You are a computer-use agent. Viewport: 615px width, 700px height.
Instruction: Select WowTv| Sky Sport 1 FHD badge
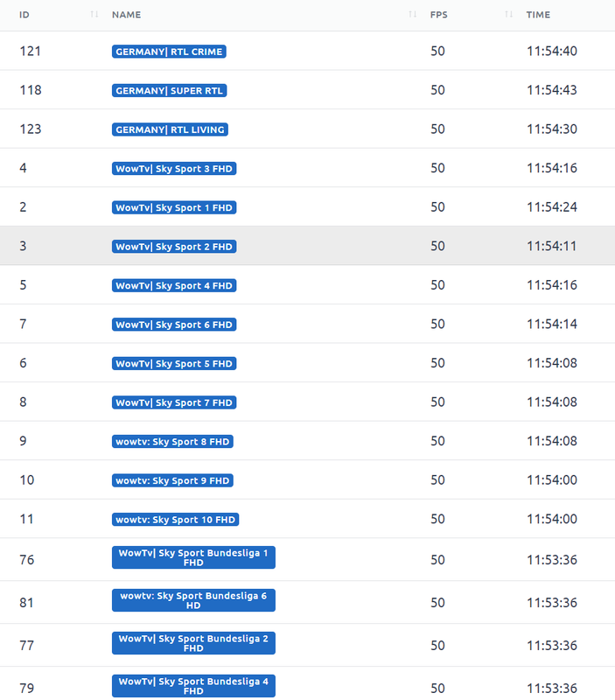coord(174,207)
